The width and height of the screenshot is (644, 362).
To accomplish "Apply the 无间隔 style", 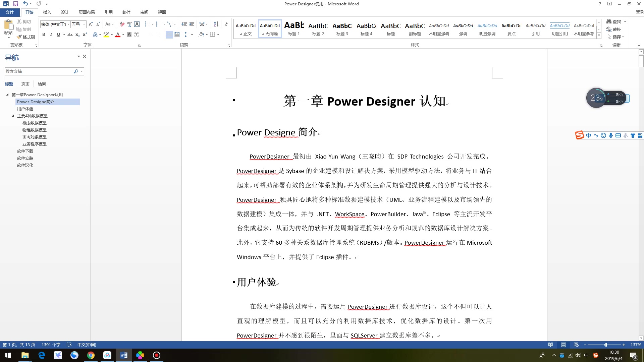I will [270, 29].
